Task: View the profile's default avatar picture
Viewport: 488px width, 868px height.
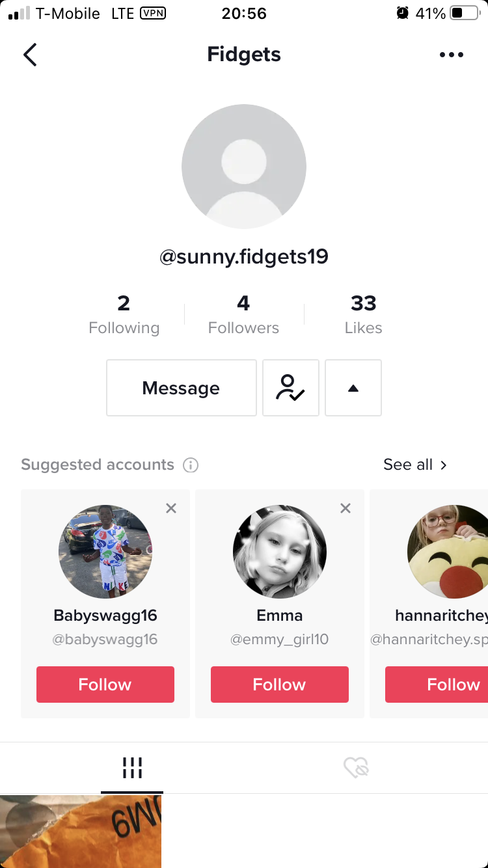Action: click(x=244, y=167)
